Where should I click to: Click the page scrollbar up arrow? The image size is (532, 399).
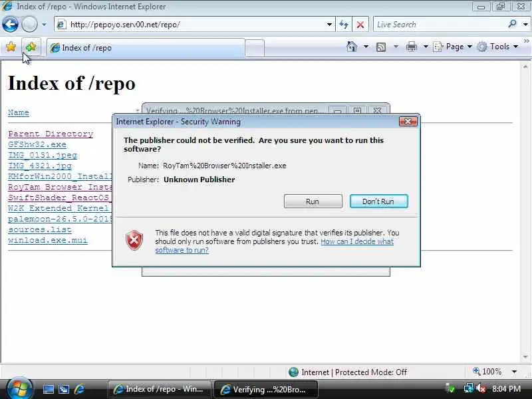coord(525,66)
